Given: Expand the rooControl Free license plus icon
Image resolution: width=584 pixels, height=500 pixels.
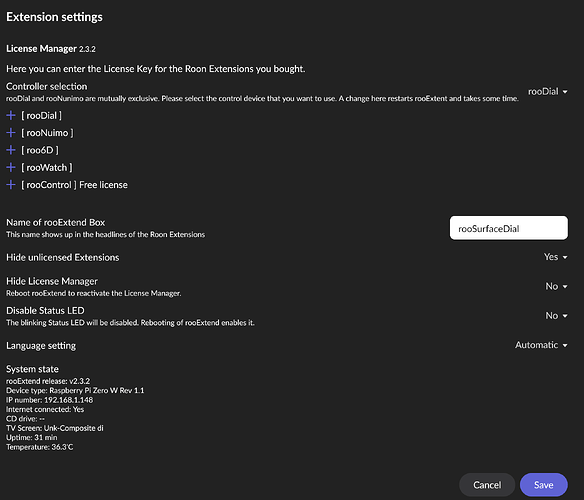Looking at the screenshot, I should 11,185.
